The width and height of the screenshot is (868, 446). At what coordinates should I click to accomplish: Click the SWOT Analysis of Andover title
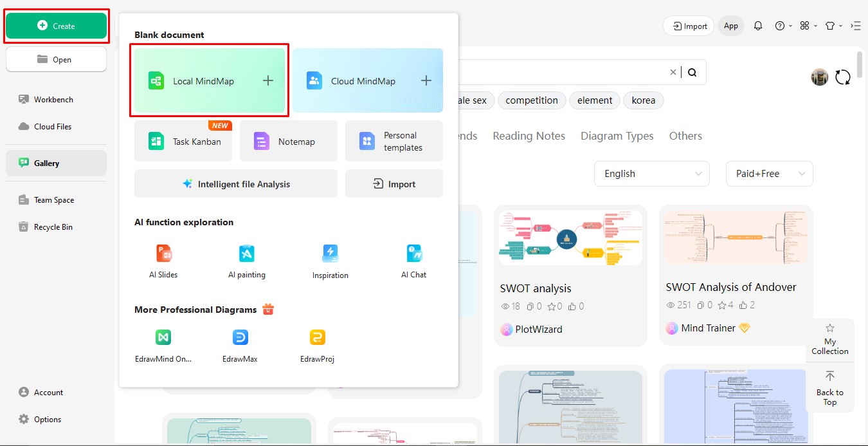point(731,287)
